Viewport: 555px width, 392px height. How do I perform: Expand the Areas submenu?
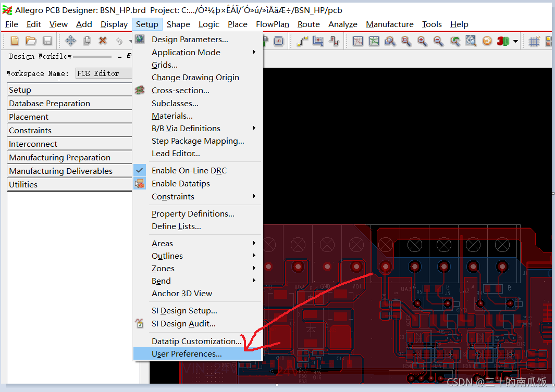(x=254, y=243)
